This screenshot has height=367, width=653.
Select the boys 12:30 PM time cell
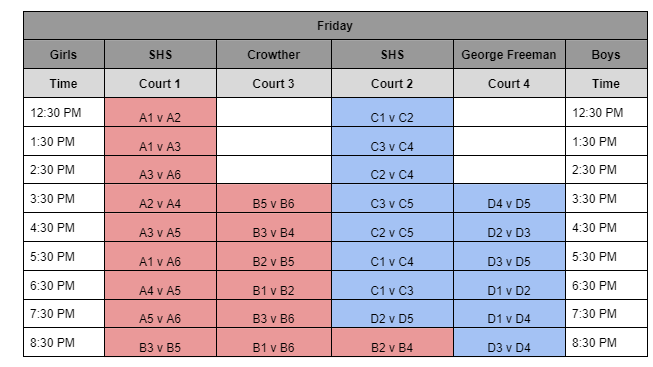[x=606, y=112]
